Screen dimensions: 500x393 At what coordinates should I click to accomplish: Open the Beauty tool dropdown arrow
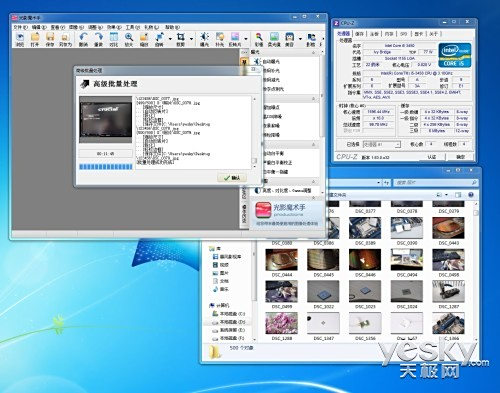pyautogui.click(x=300, y=39)
